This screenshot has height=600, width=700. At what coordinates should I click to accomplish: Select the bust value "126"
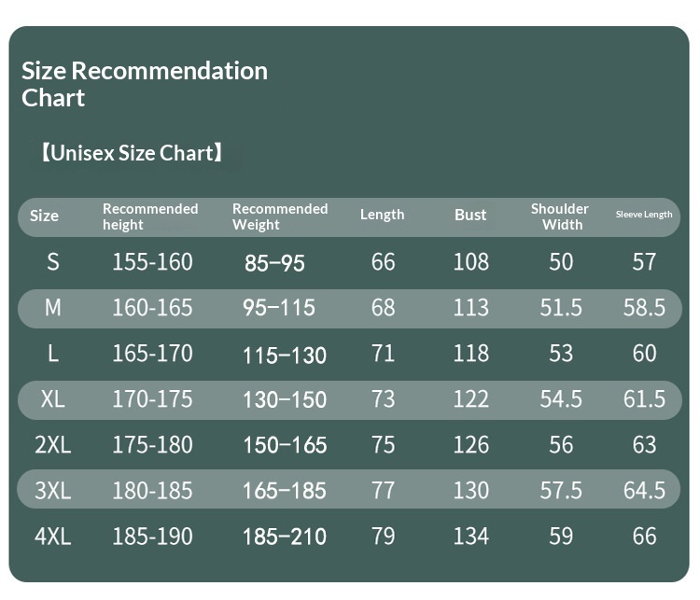[470, 445]
